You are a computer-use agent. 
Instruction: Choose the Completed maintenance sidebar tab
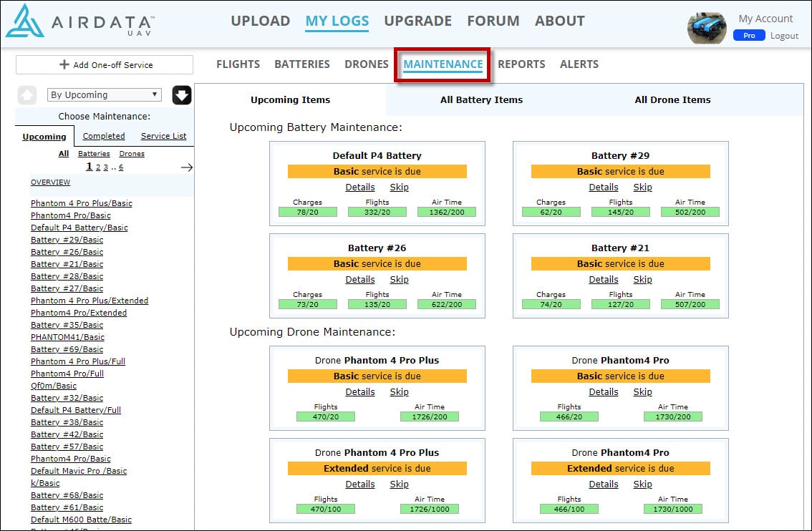104,136
